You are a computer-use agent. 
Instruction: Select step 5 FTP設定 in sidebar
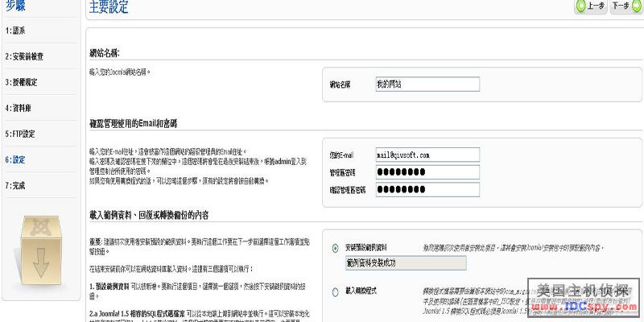pyautogui.click(x=20, y=134)
